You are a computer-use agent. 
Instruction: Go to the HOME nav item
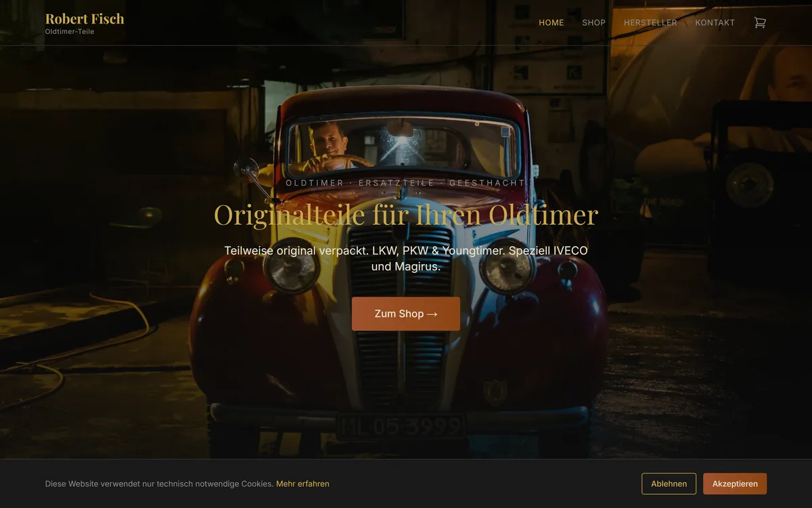coord(551,22)
